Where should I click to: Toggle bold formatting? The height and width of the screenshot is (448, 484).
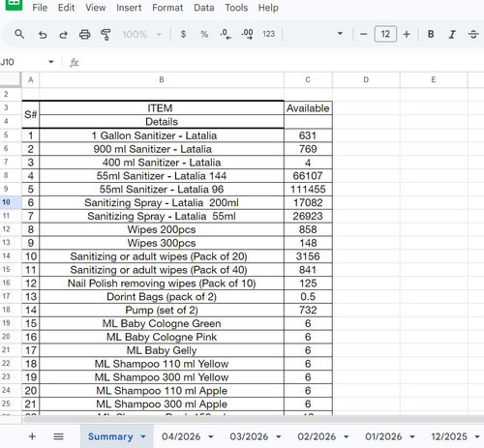431,34
